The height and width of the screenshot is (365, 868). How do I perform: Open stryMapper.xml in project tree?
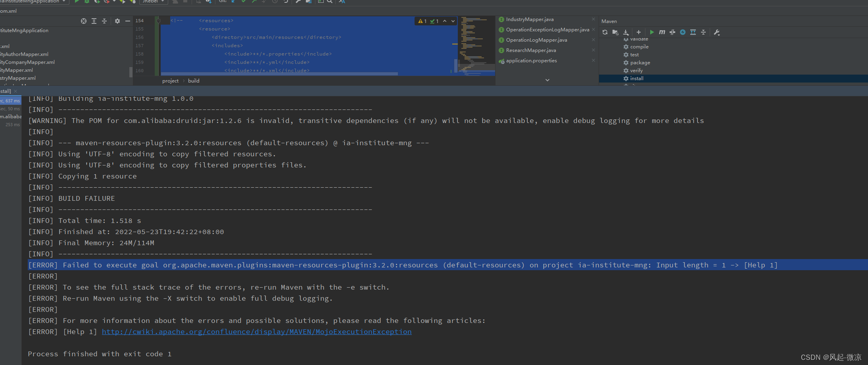pos(18,78)
